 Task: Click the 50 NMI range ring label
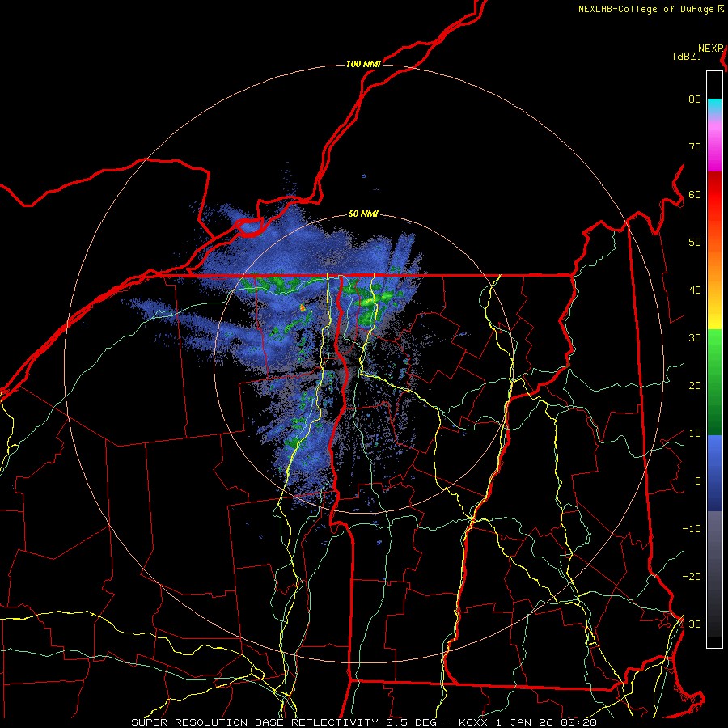pos(363,214)
